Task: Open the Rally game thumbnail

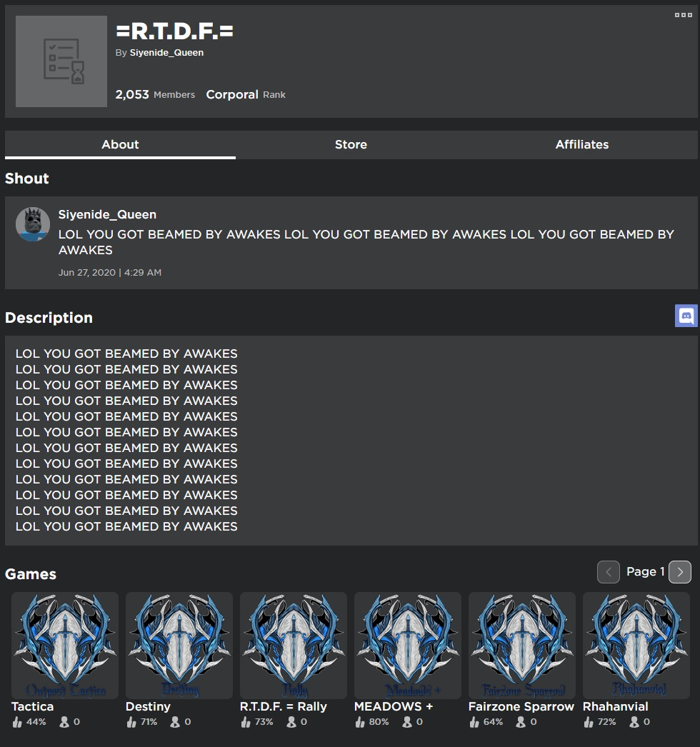Action: tap(294, 646)
